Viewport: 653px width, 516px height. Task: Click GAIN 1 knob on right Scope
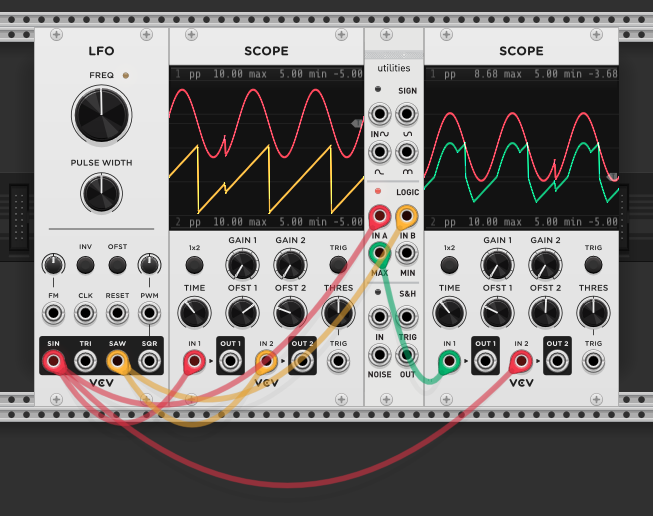(497, 265)
